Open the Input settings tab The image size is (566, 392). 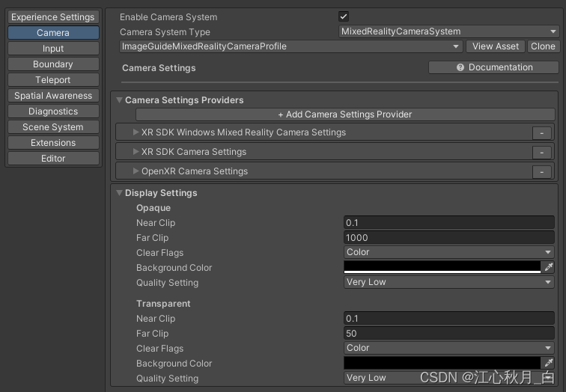click(x=53, y=49)
